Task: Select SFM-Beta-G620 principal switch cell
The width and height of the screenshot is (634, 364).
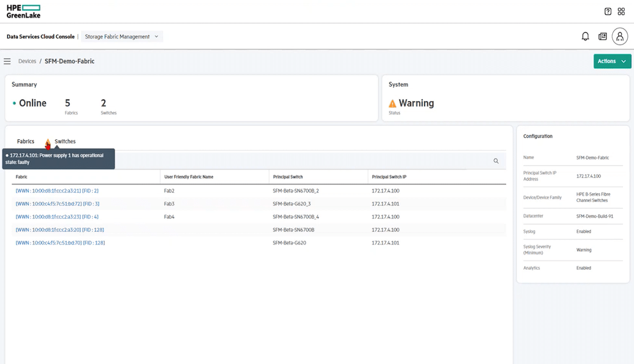Action: coord(289,243)
